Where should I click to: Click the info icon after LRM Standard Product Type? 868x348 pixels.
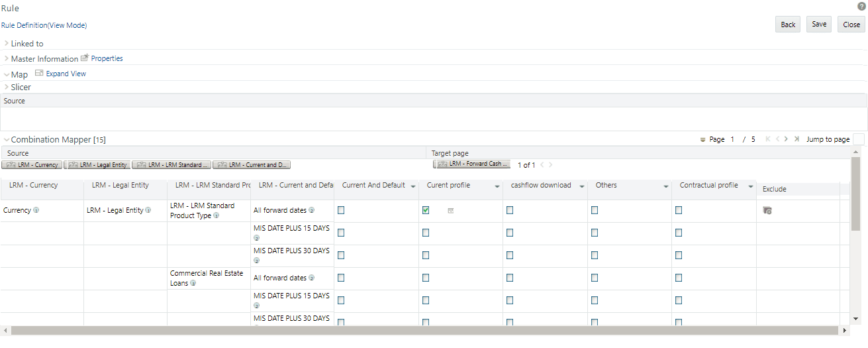click(217, 215)
